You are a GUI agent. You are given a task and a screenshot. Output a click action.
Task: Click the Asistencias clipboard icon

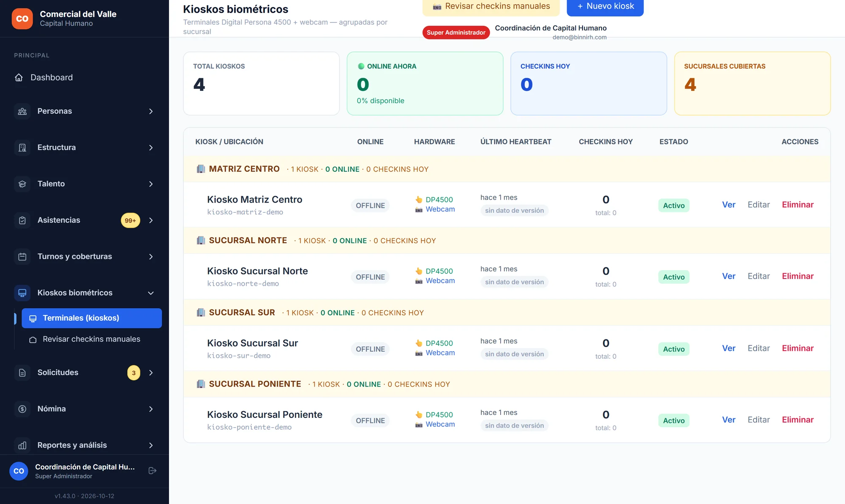[x=22, y=220]
